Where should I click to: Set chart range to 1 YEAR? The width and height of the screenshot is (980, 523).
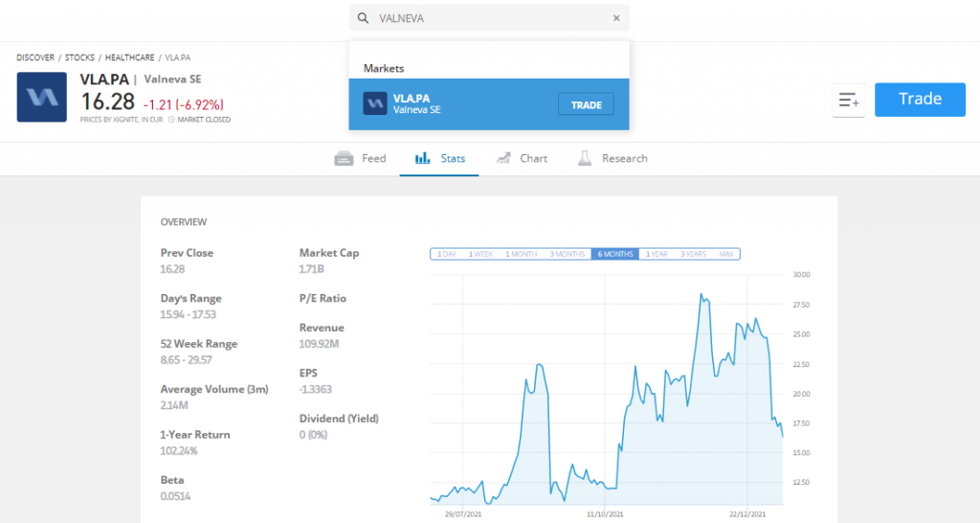pyautogui.click(x=657, y=254)
